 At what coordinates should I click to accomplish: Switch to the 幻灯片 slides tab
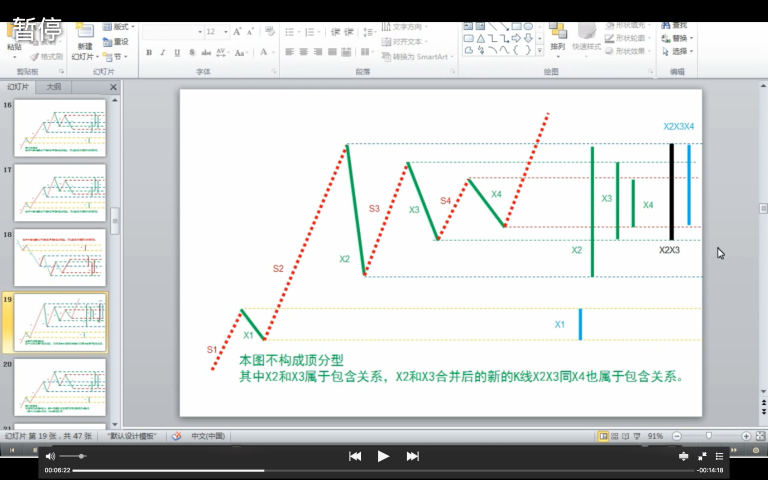[18, 87]
